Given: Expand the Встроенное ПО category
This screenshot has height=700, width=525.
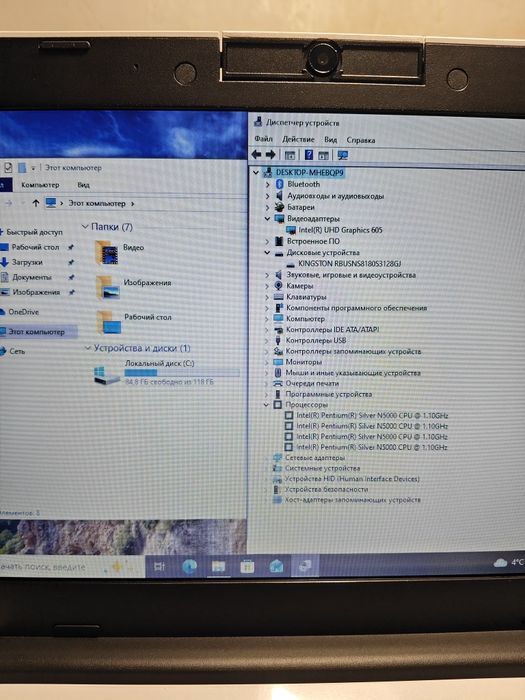Looking at the screenshot, I should point(267,241).
